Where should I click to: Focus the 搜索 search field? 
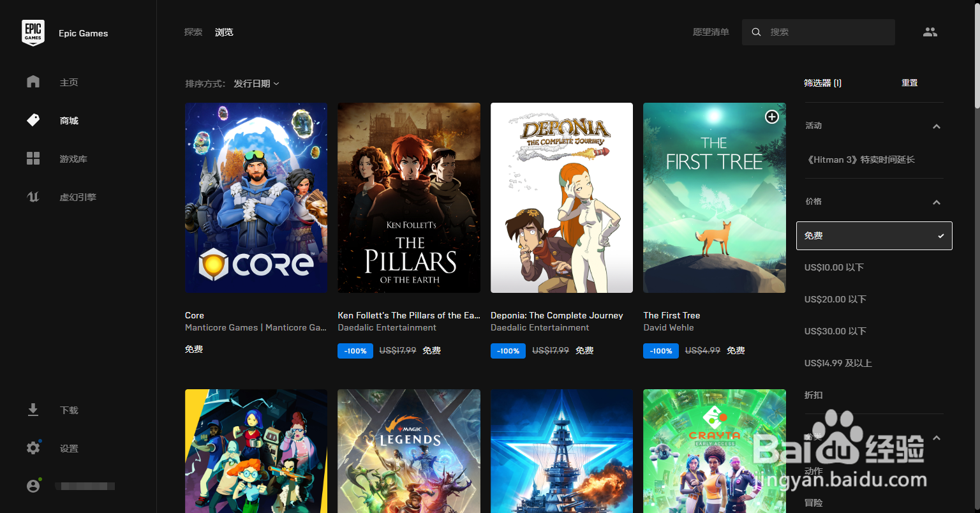[x=819, y=32]
